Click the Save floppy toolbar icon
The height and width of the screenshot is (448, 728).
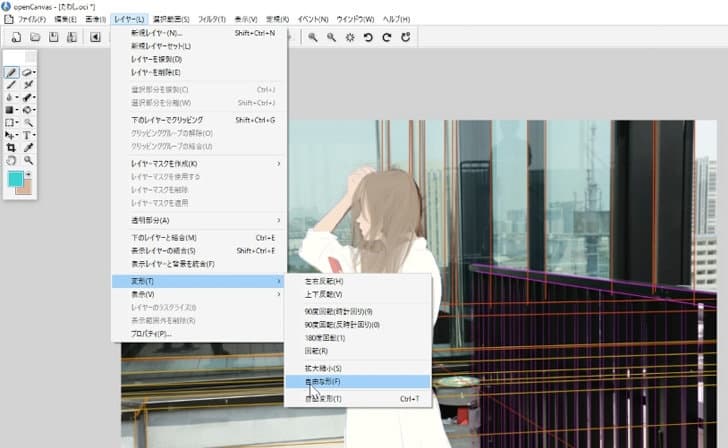pos(53,37)
